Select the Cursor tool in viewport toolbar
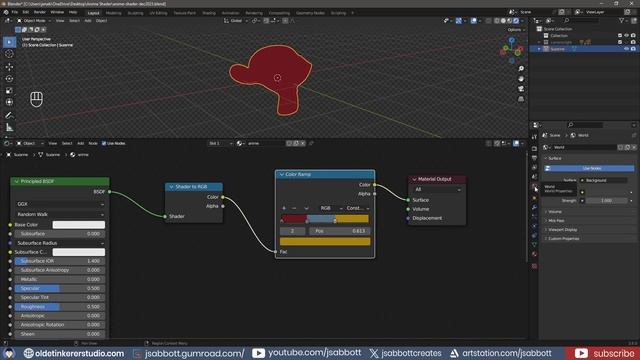The image size is (640, 360). point(9,54)
